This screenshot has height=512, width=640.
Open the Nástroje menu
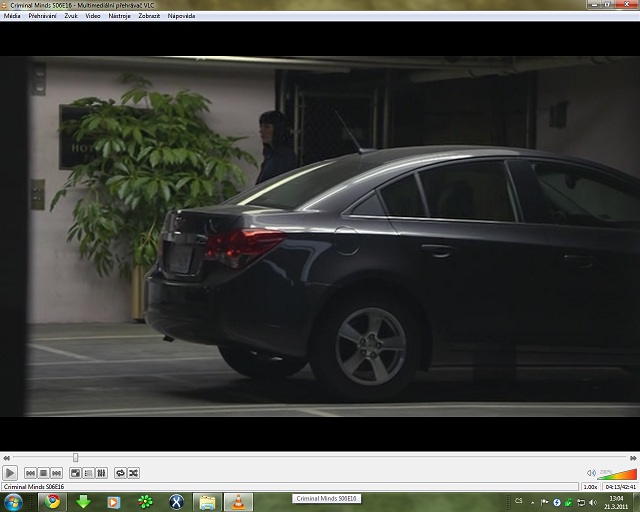[x=119, y=16]
